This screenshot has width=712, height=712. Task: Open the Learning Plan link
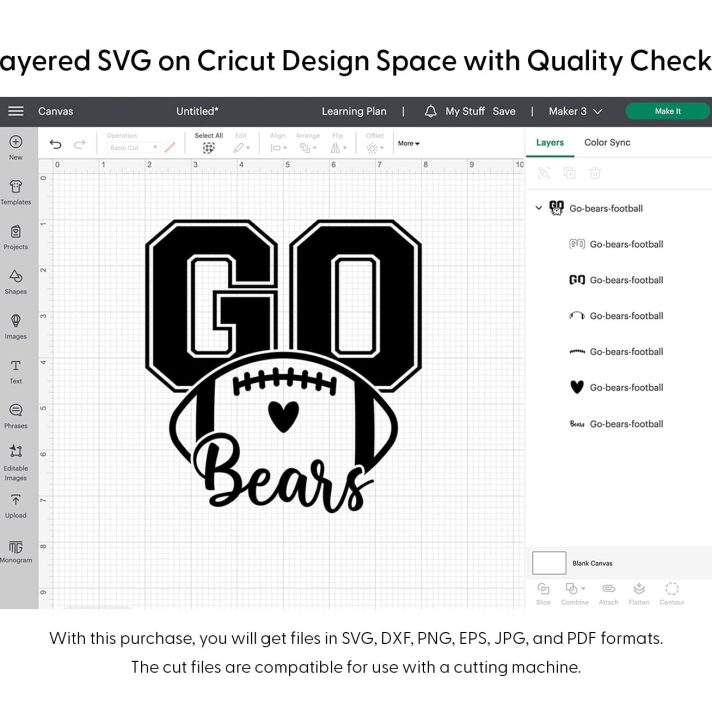click(354, 111)
